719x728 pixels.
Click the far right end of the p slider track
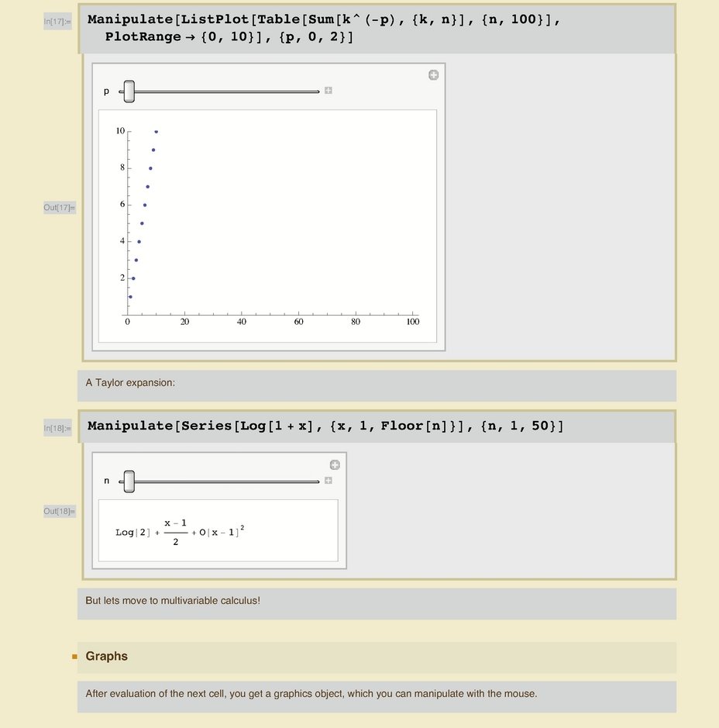[x=317, y=91]
